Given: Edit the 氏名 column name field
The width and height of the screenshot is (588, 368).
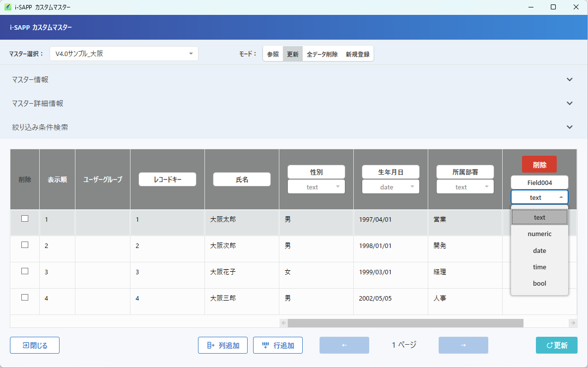Looking at the screenshot, I should pos(242,180).
